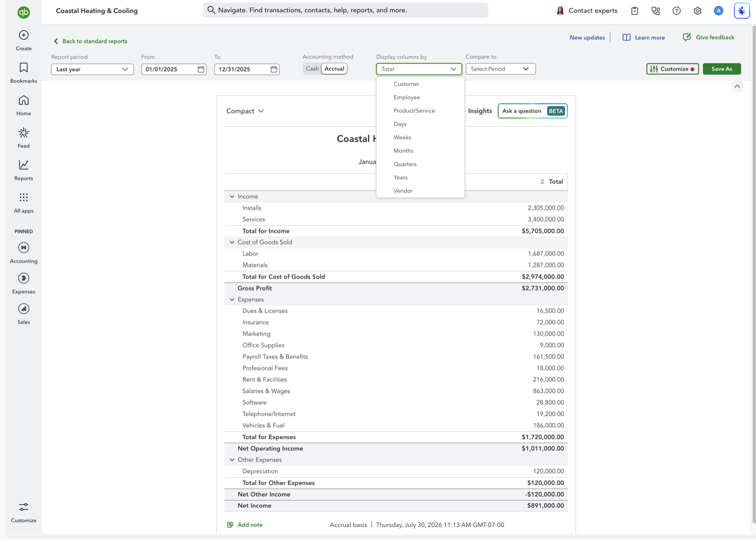Image resolution: width=756 pixels, height=540 pixels.
Task: Click Give feedback link
Action: (x=709, y=37)
